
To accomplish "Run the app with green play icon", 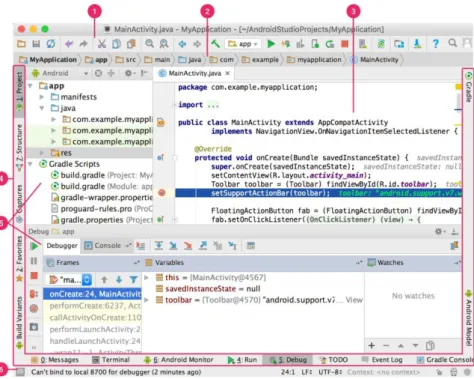I will 271,44.
